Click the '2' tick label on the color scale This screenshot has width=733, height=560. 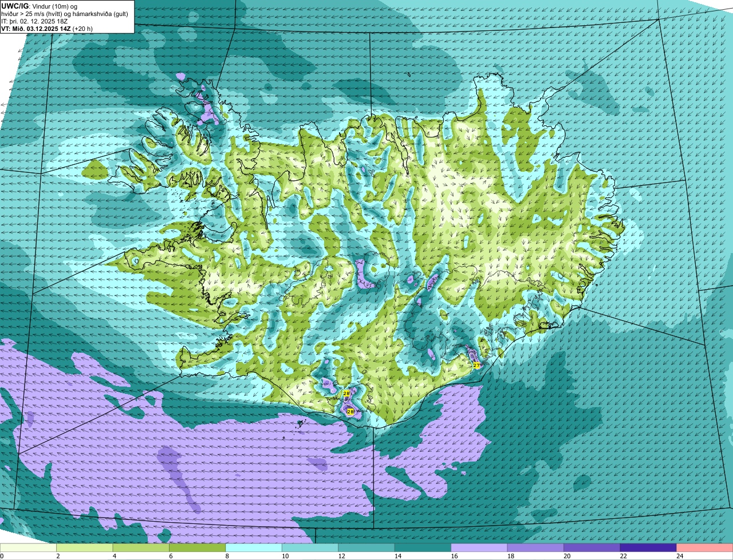(x=58, y=556)
